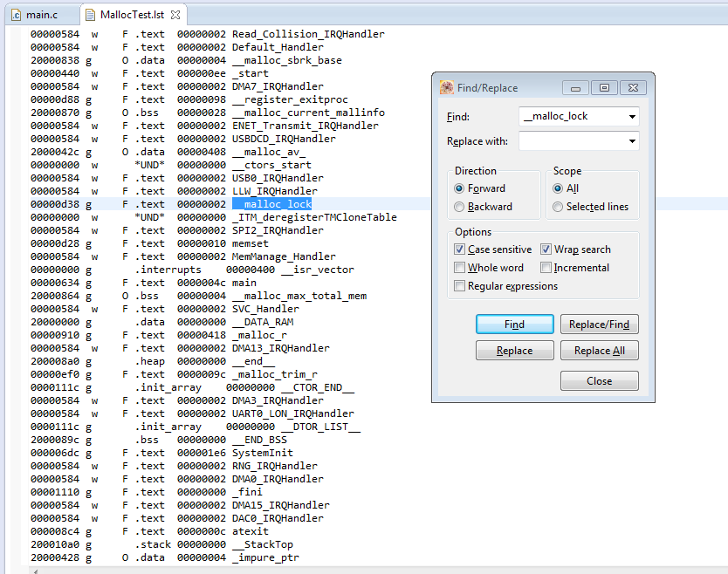Click the USB0_IRQHandler symbol text

tap(278, 178)
